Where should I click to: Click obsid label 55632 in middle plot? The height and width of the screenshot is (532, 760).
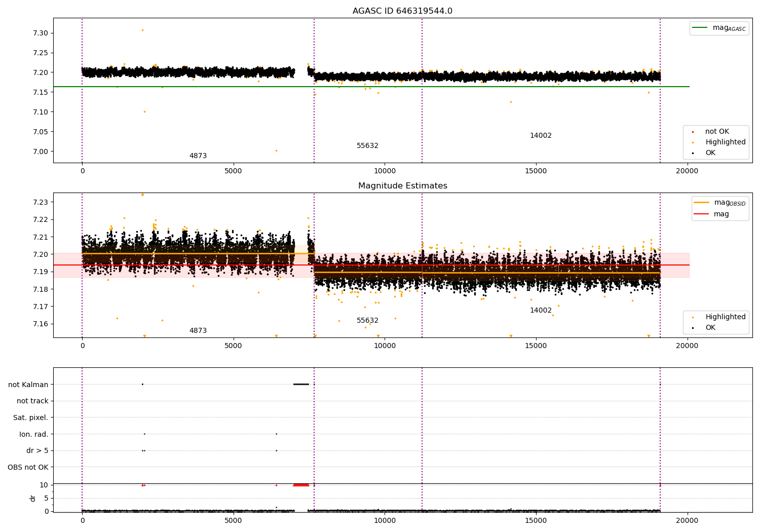tap(367, 321)
